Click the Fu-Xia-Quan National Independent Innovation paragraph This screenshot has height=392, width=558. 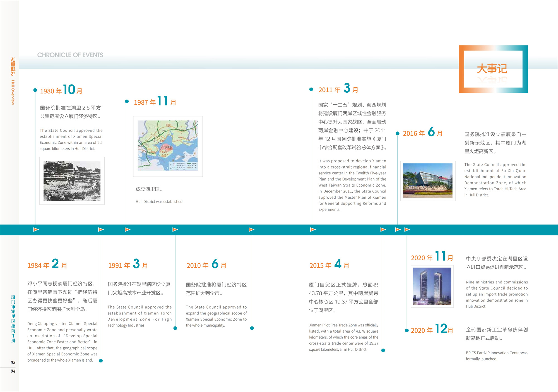point(495,180)
